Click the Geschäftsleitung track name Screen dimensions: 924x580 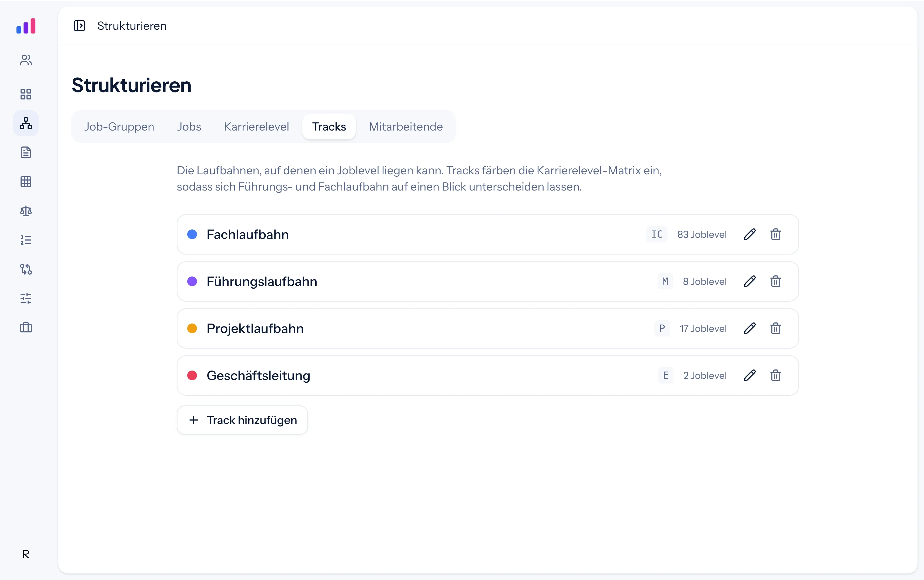tap(258, 376)
